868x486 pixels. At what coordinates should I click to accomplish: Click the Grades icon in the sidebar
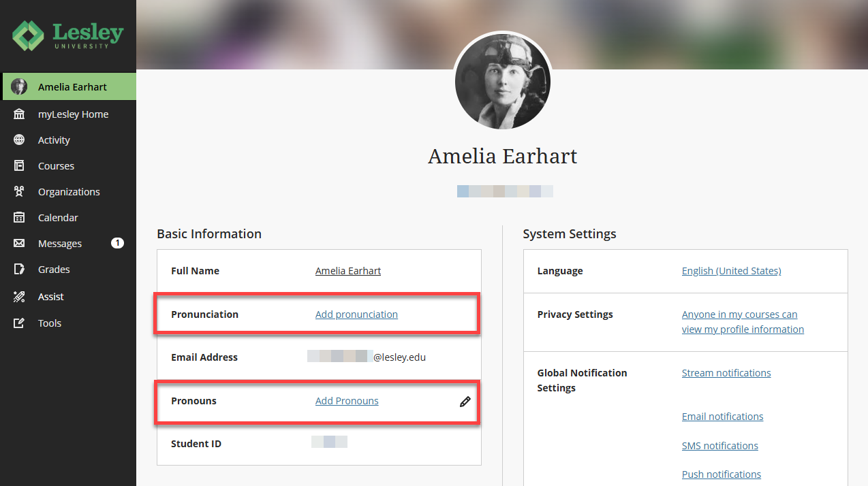tap(19, 270)
